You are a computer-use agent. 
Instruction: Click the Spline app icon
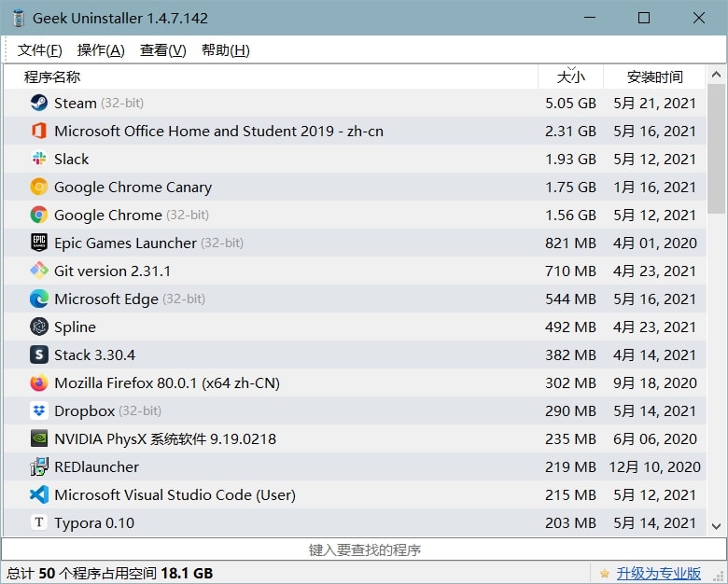[x=39, y=327]
